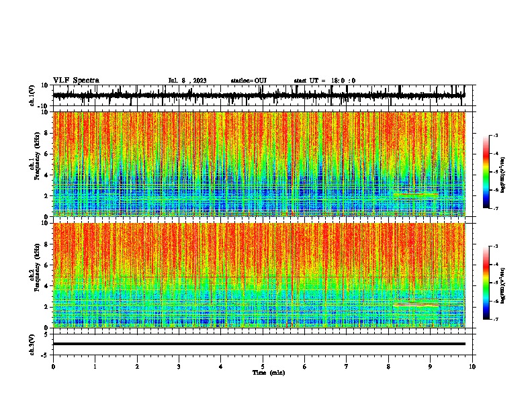Image resolution: width=532 pixels, height=411 pixels.
Task: Click the ch.1 colorbar log(PSD) label
Action: tap(503, 175)
